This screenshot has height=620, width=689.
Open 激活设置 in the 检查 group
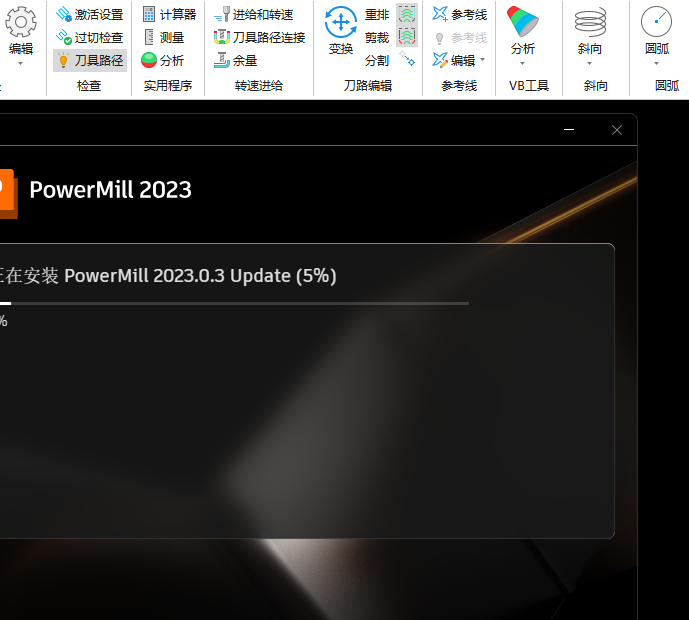[90, 15]
